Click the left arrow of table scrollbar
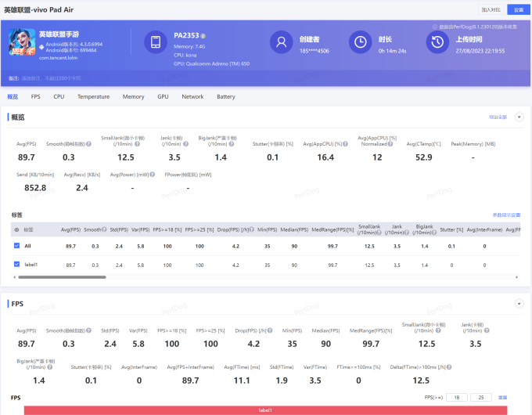Image resolution: width=532 pixels, height=415 pixels. point(14,277)
